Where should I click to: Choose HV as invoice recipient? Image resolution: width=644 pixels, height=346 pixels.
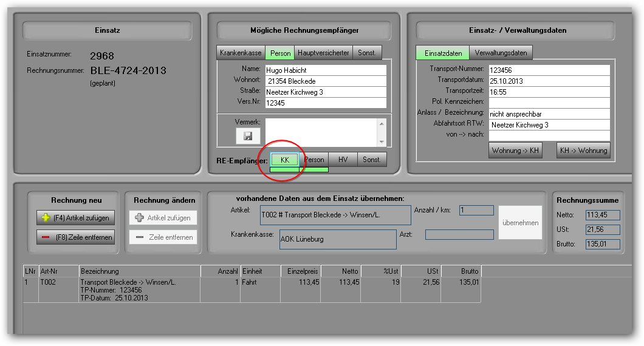[x=343, y=160]
